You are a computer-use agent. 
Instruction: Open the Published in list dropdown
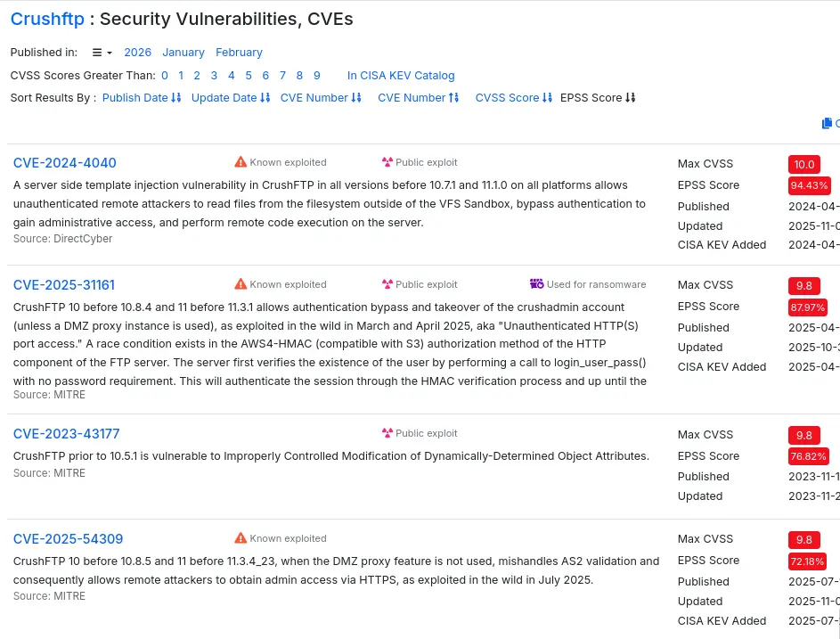tap(102, 53)
